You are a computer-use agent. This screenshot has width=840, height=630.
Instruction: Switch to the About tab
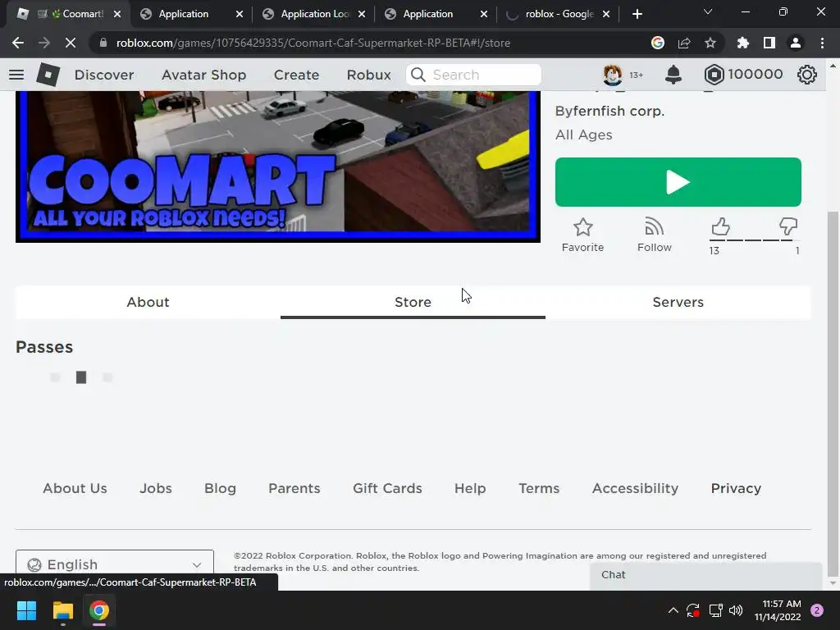pos(148,302)
